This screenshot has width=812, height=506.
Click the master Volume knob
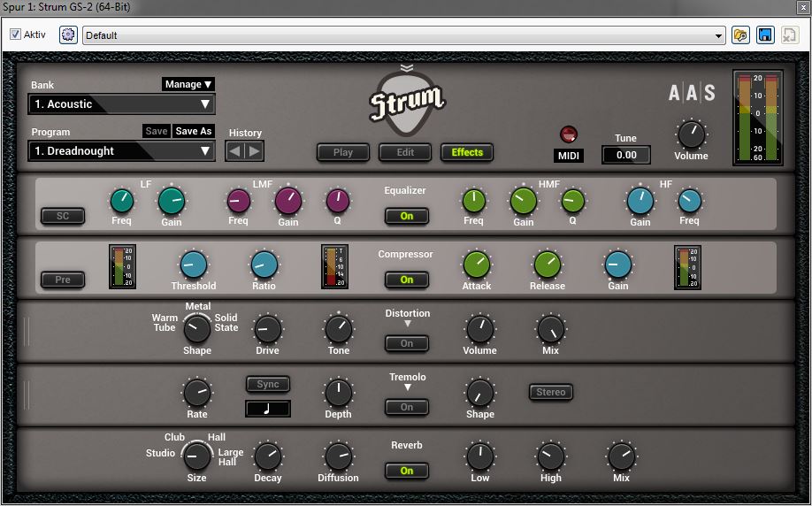pyautogui.click(x=692, y=135)
